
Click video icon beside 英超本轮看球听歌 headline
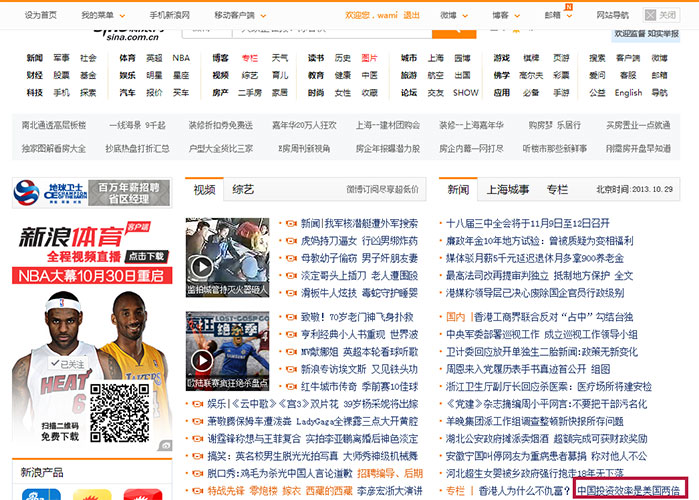(291, 352)
